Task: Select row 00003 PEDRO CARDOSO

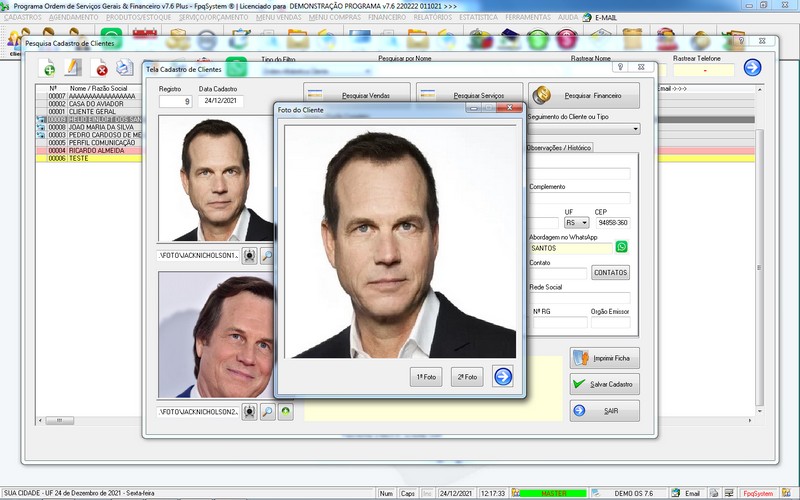Action: (x=88, y=135)
